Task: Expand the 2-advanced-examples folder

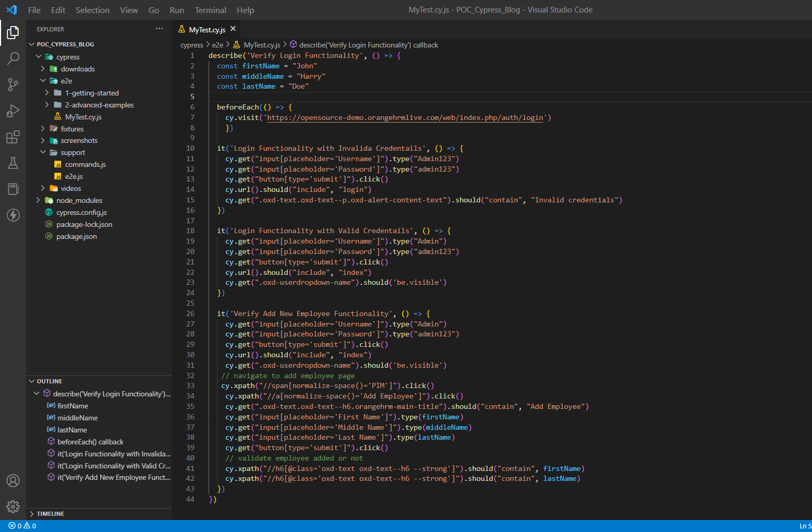Action: [47, 105]
